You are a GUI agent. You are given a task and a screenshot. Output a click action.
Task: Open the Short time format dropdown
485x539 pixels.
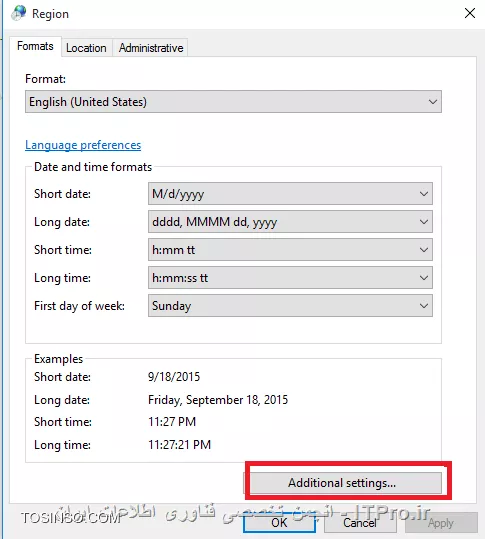[290, 250]
